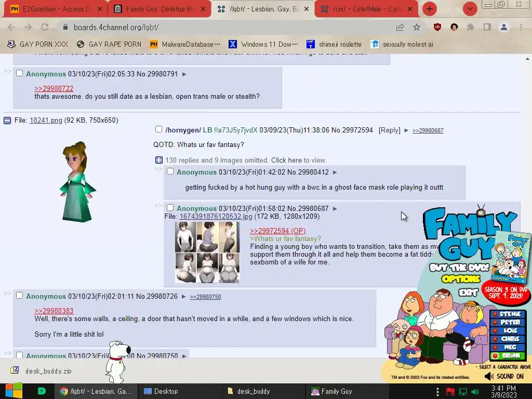Check the box for post No.29980791
Viewport: 532px width, 399px height.
coord(19,73)
